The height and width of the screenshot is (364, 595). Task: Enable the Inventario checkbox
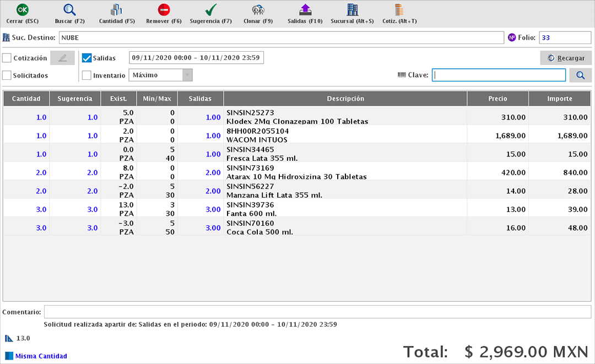[x=86, y=75]
